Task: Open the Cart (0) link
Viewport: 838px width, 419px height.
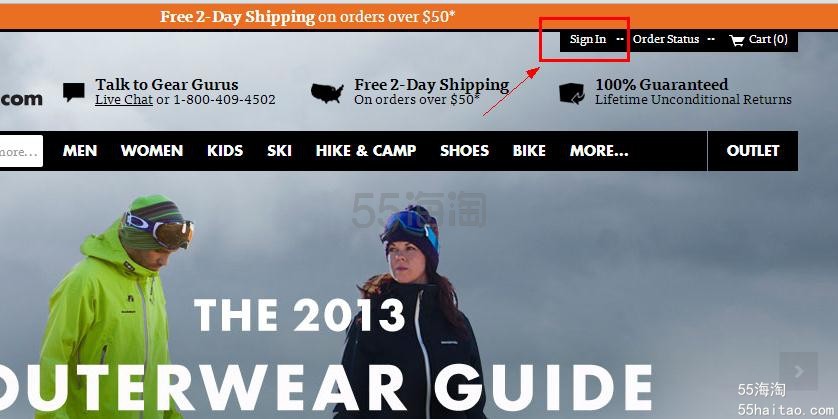Action: 768,40
